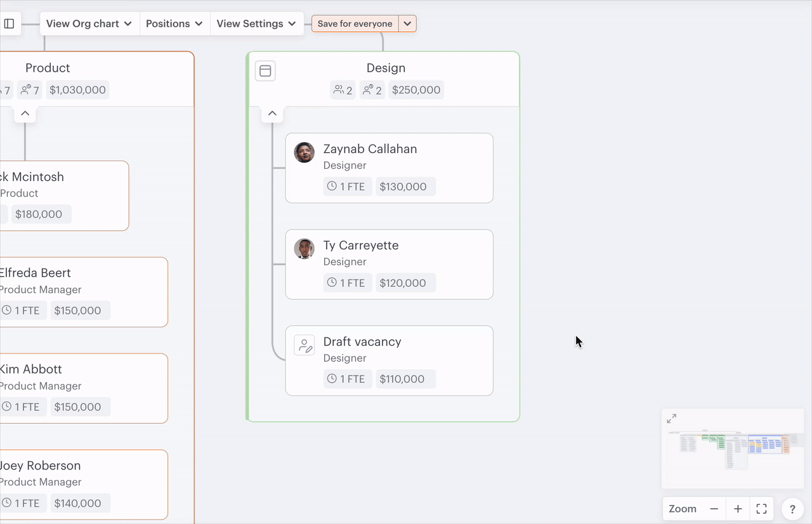This screenshot has height=524, width=812.
Task: Click the Design department card icon
Action: click(265, 71)
